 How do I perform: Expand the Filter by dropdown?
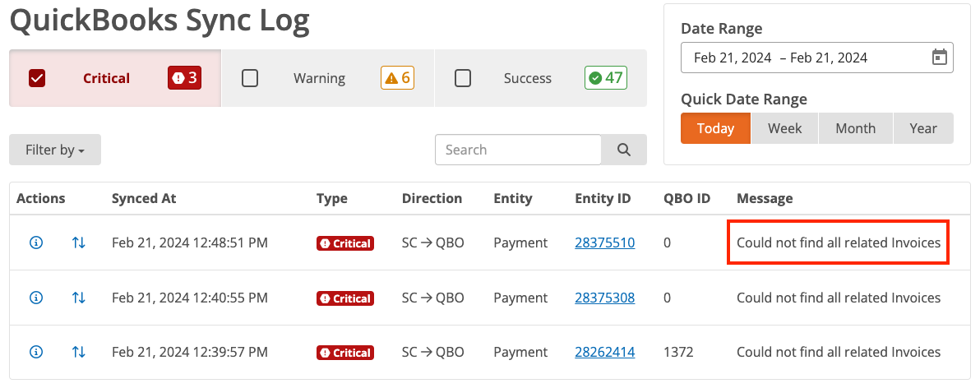click(55, 150)
